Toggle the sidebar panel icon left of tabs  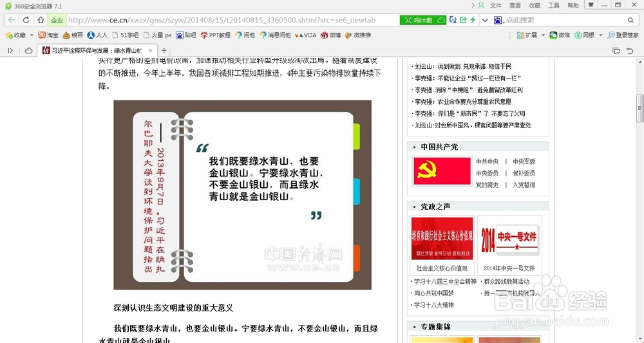(10, 50)
